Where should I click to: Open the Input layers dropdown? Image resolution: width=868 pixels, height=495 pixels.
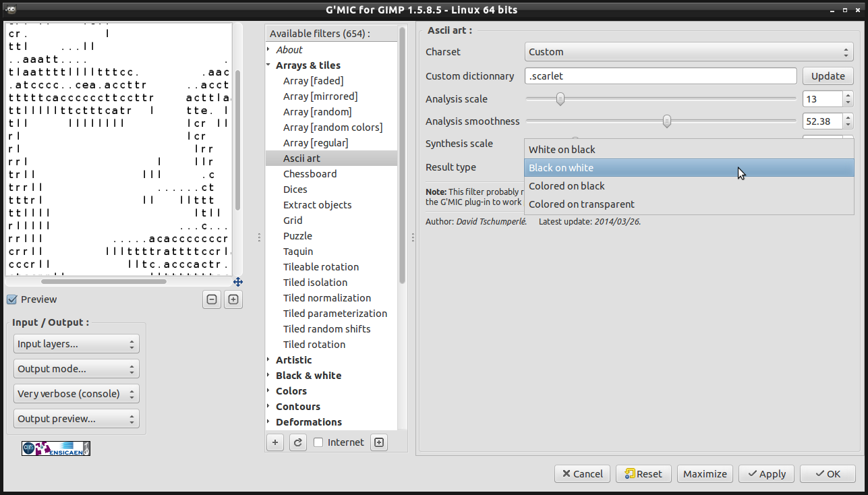pos(76,344)
